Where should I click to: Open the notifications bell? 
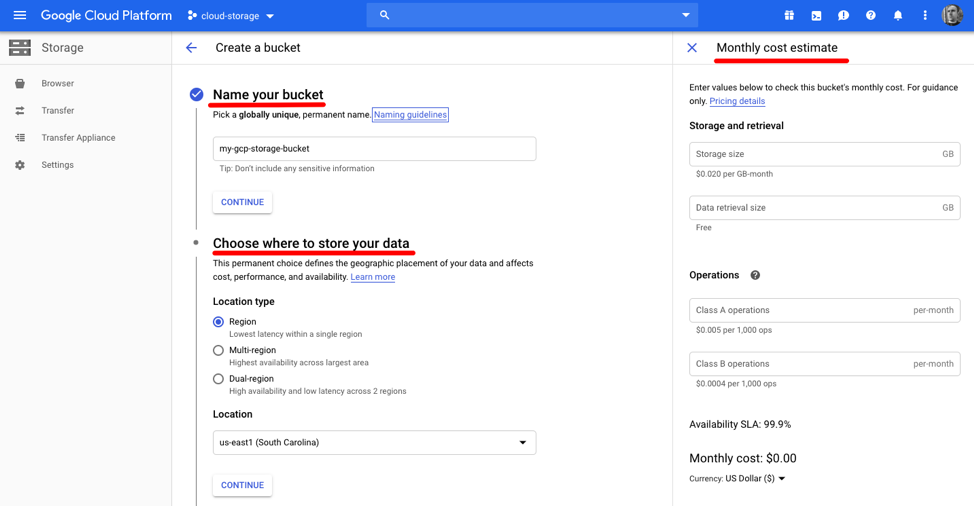(897, 16)
